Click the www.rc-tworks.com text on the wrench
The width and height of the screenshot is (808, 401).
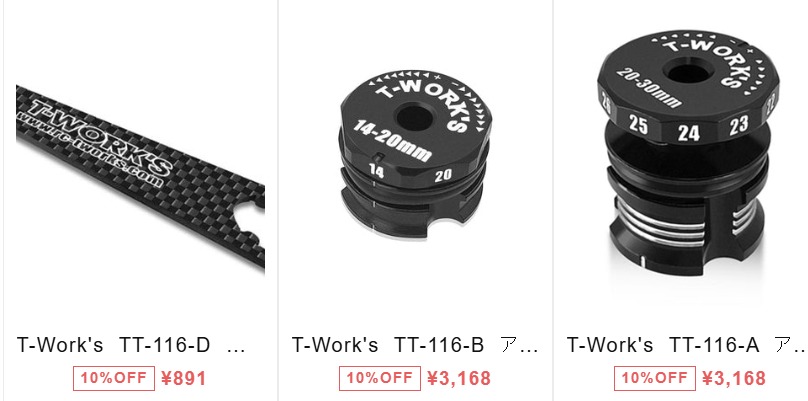tap(90, 148)
